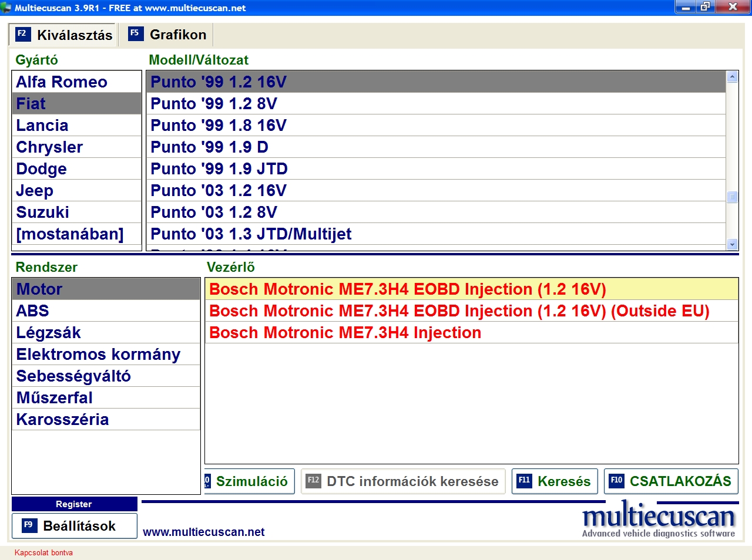Click the F11 Keresés button

click(555, 481)
